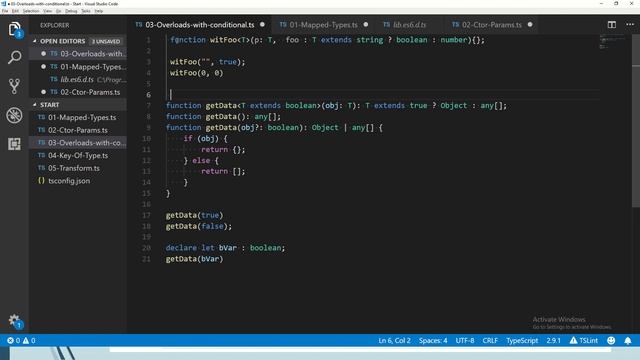Open 04-Key-Of-Type.ts in the file tree

point(78,155)
